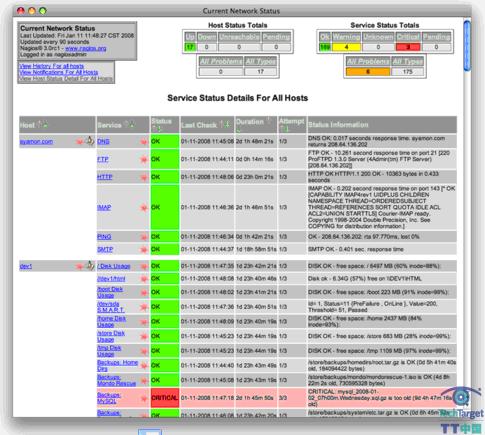Click View History For all hosts

tap(52, 66)
